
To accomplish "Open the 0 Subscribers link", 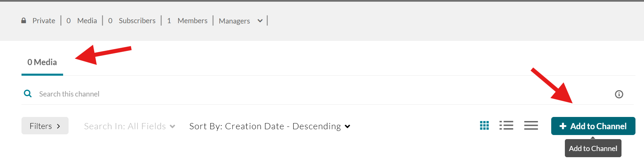I will (x=132, y=20).
